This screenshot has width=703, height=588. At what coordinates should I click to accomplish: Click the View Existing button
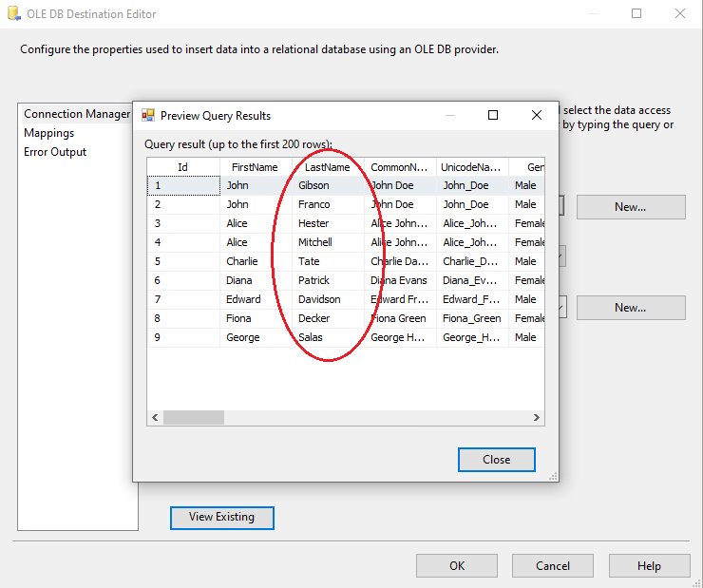[221, 518]
